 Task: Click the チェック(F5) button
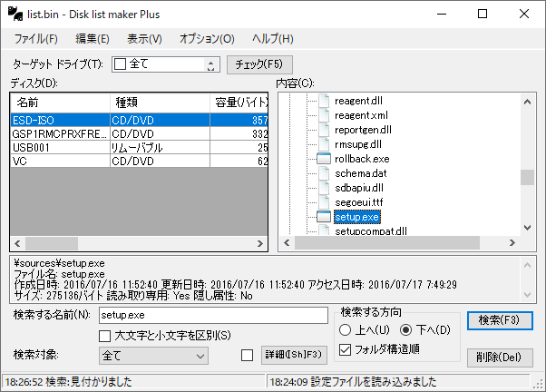point(259,64)
